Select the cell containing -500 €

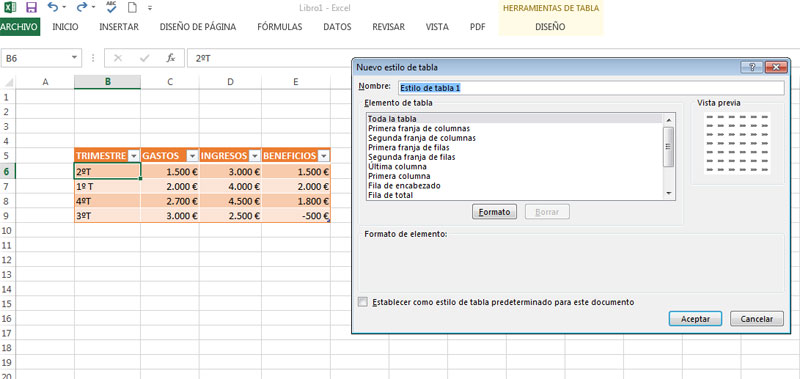[296, 216]
